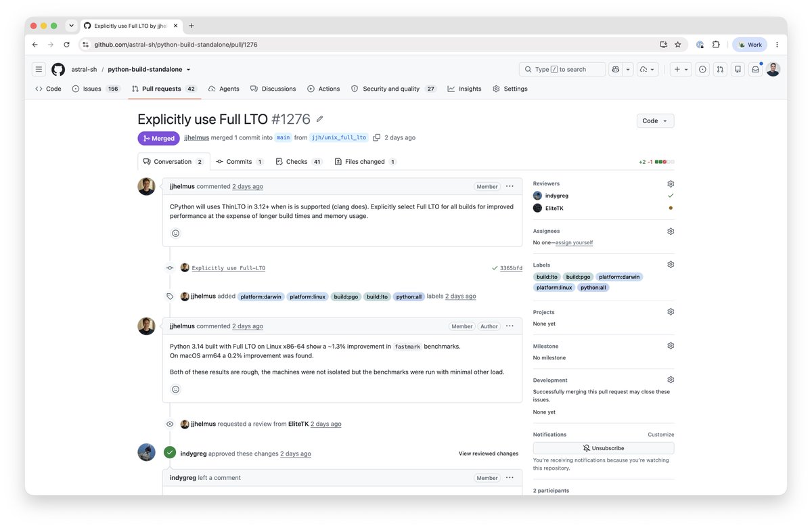
Task: Open the Reviewers gear settings
Action: coord(671,183)
